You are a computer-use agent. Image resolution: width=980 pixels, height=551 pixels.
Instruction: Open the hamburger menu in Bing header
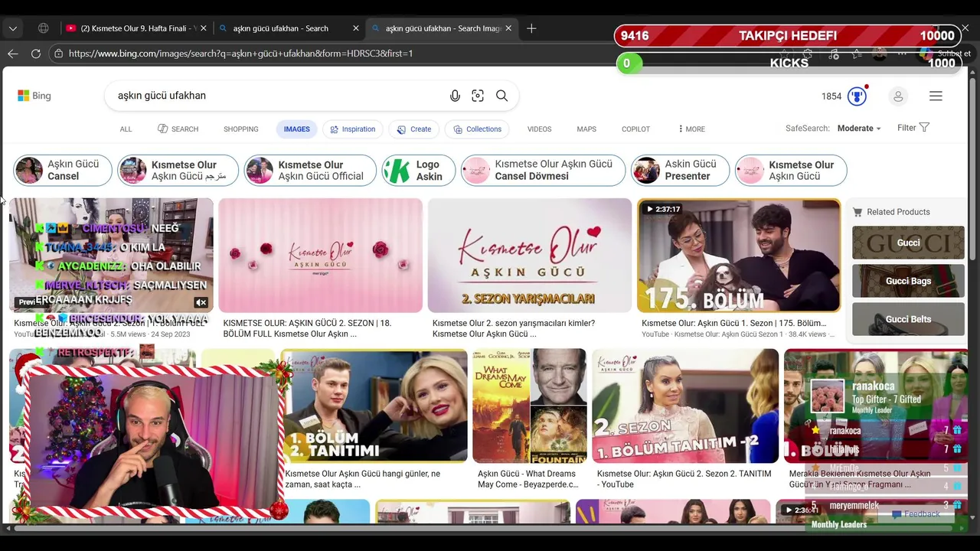(936, 96)
